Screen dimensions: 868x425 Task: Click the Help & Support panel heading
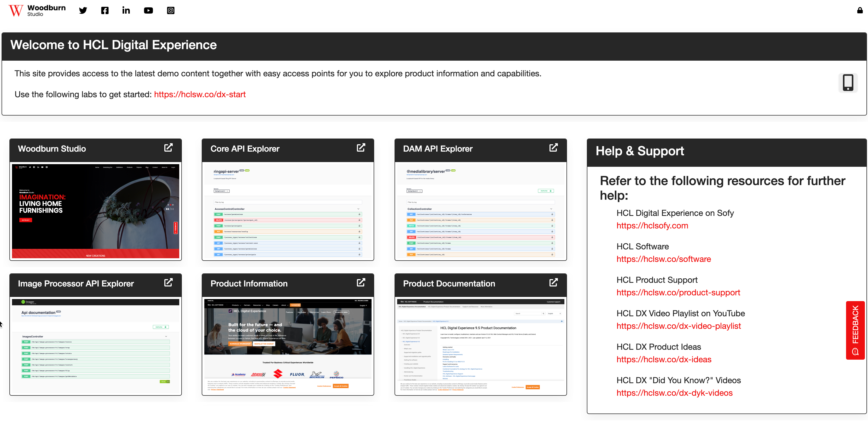[640, 151]
